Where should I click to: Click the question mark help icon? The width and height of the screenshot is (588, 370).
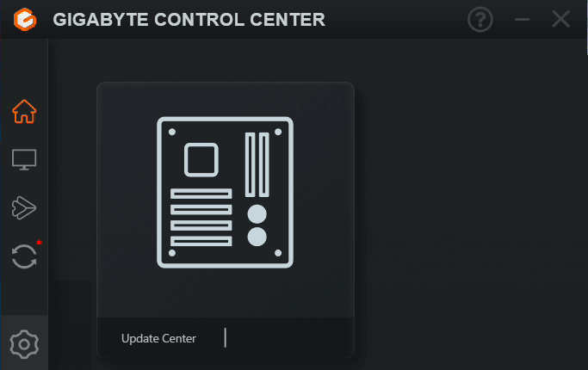480,19
